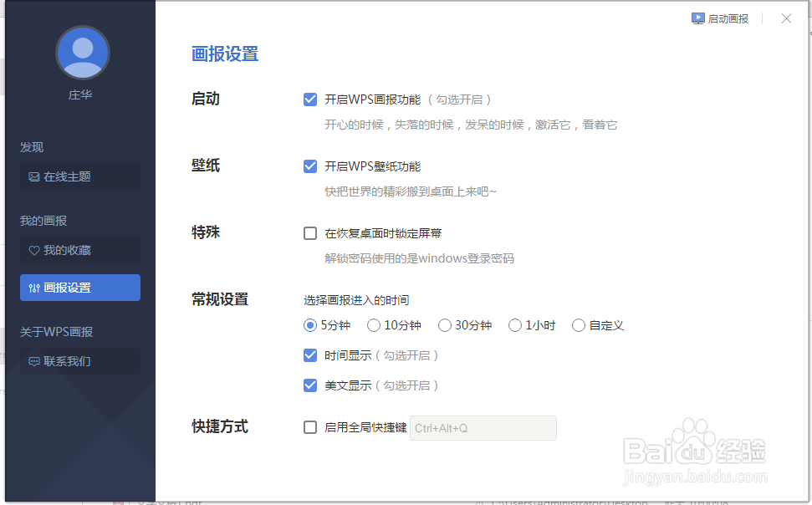Click the 启动 section label
Screen dimensions: 812x505
[206, 99]
